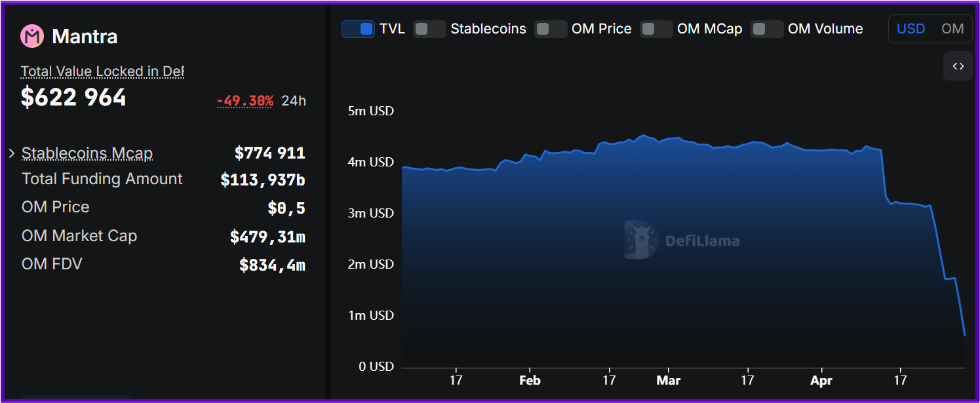Screen dimensions: 980x403
Task: Enable the OM Price chart toggle
Action: (x=551, y=29)
